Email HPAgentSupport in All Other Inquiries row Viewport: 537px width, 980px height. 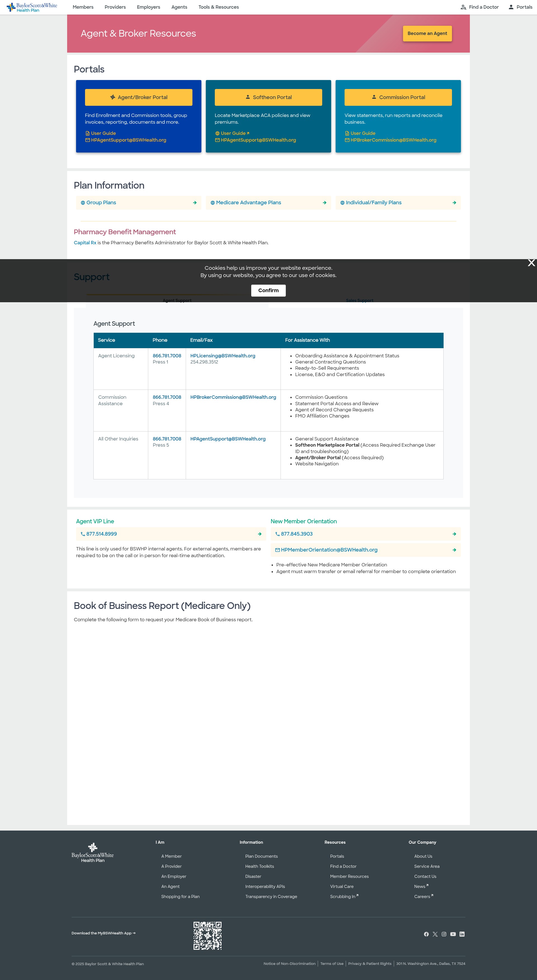[228, 439]
